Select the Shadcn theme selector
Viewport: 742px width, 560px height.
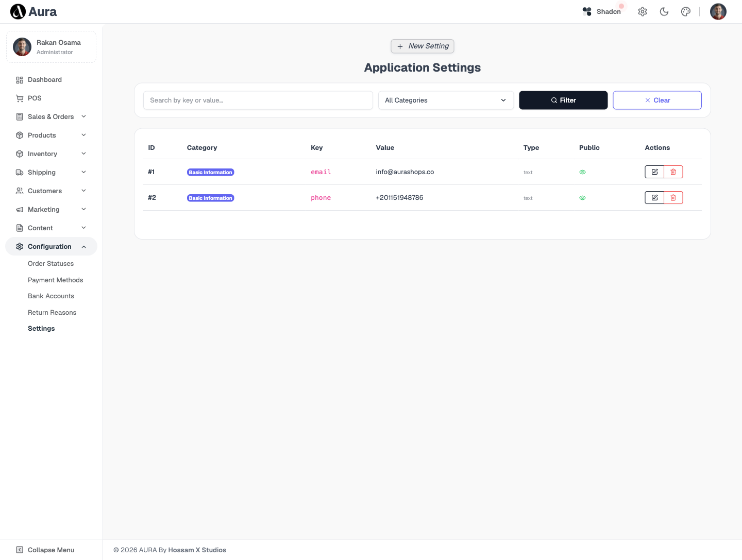point(602,12)
